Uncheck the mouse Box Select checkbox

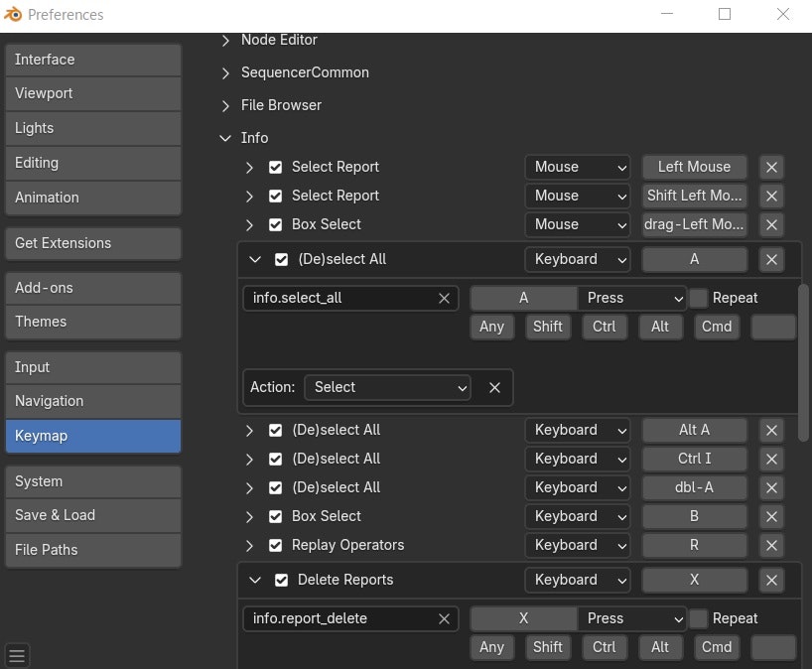(276, 224)
